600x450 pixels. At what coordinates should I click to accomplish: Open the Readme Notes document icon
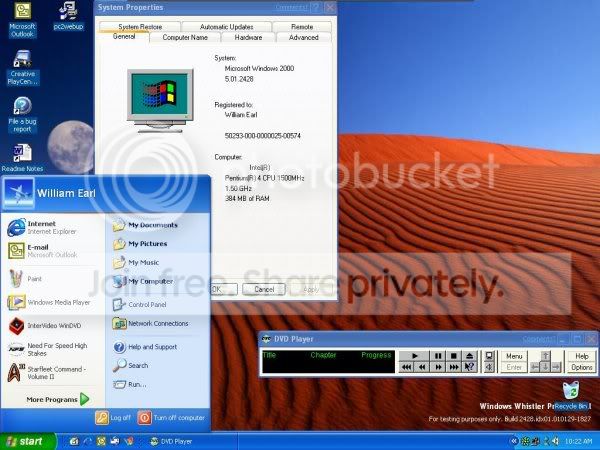(22, 158)
